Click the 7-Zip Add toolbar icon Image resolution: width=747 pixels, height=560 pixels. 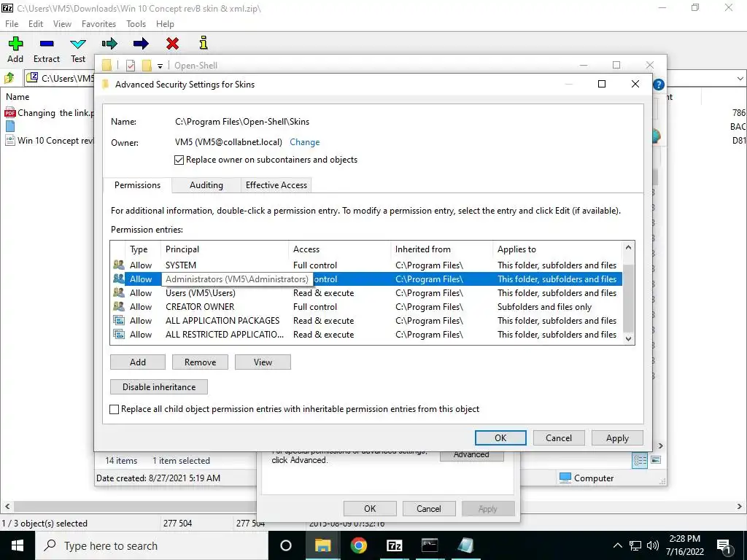pos(15,44)
